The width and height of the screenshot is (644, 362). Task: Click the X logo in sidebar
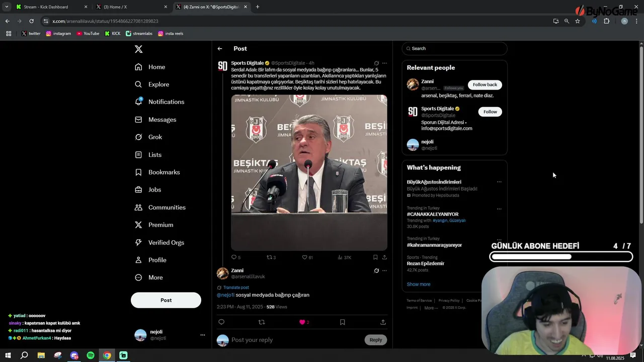(x=138, y=49)
